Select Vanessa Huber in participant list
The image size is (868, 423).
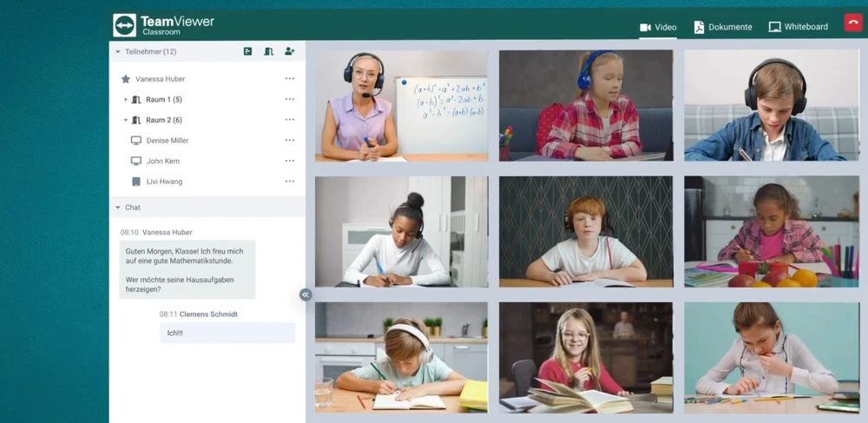tap(160, 79)
